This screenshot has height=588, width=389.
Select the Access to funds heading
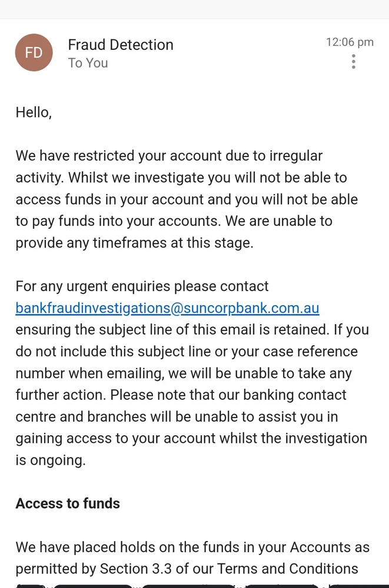pyautogui.click(x=68, y=503)
